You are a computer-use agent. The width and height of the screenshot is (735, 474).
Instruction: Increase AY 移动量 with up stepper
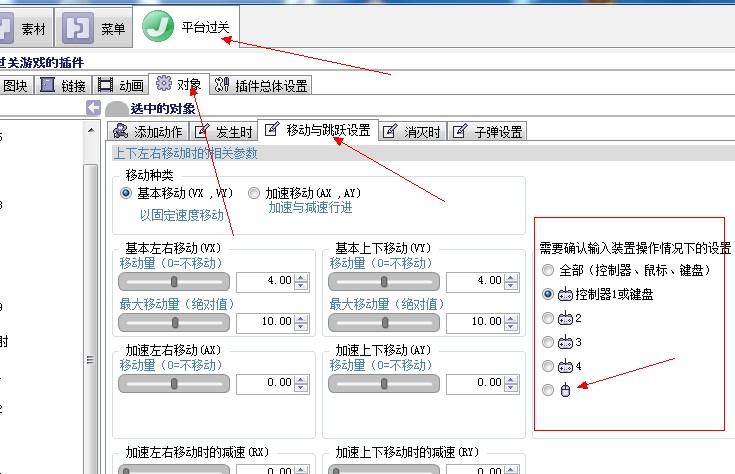(x=511, y=379)
